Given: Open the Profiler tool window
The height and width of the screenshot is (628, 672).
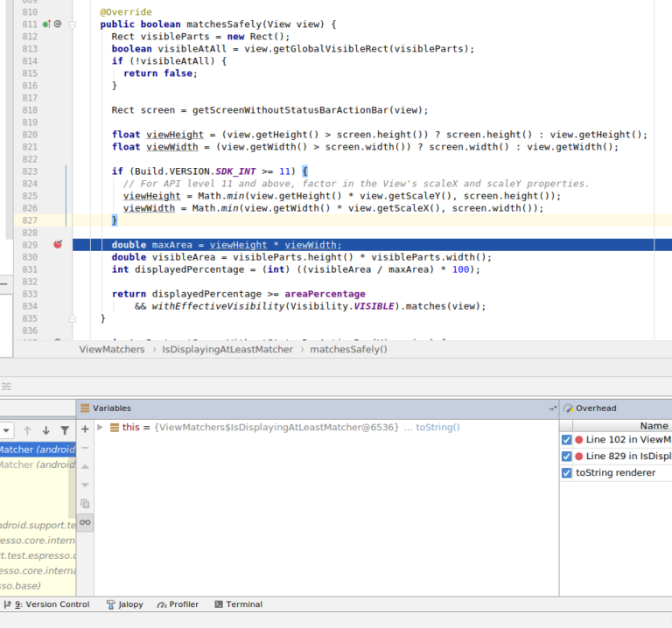Looking at the screenshot, I should 178,604.
